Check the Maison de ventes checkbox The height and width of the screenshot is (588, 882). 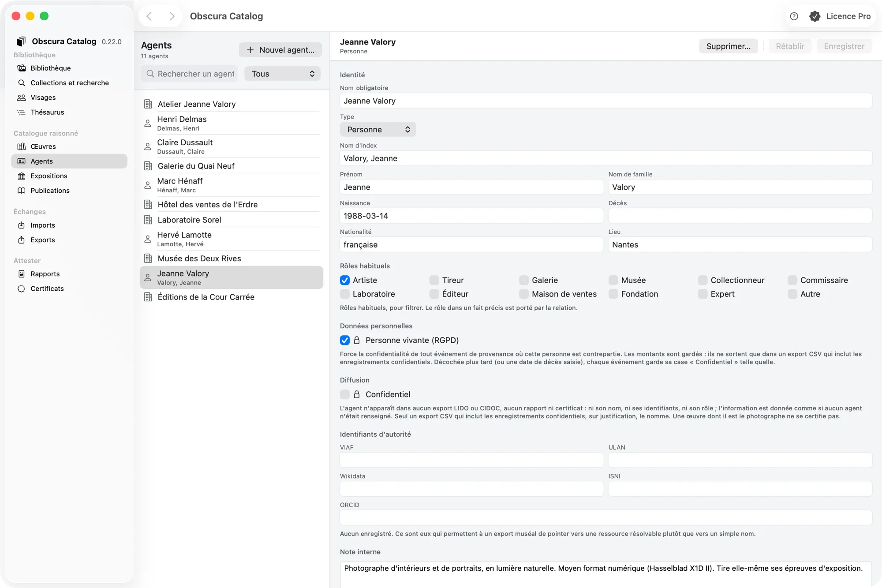tap(524, 294)
